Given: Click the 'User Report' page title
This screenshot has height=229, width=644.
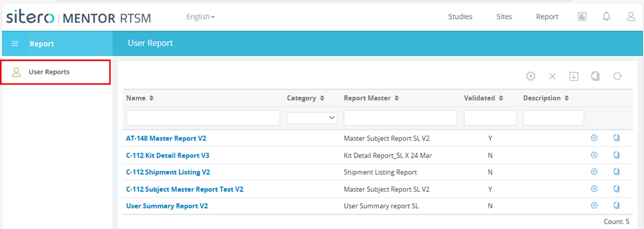Looking at the screenshot, I should click(x=150, y=43).
